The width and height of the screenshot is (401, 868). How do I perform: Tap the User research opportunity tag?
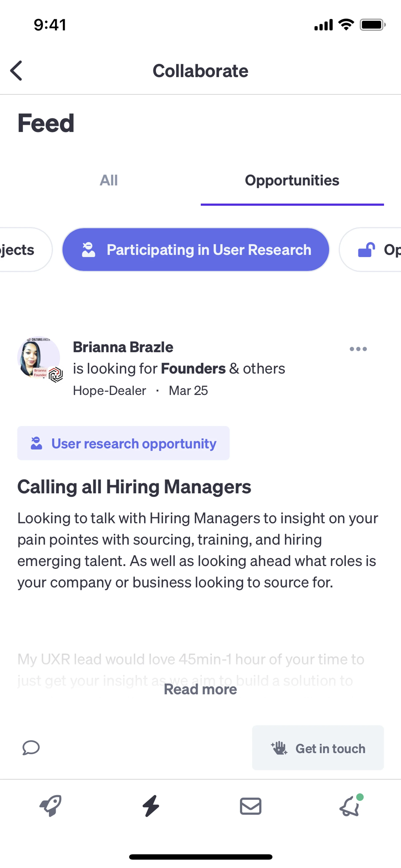tap(123, 443)
